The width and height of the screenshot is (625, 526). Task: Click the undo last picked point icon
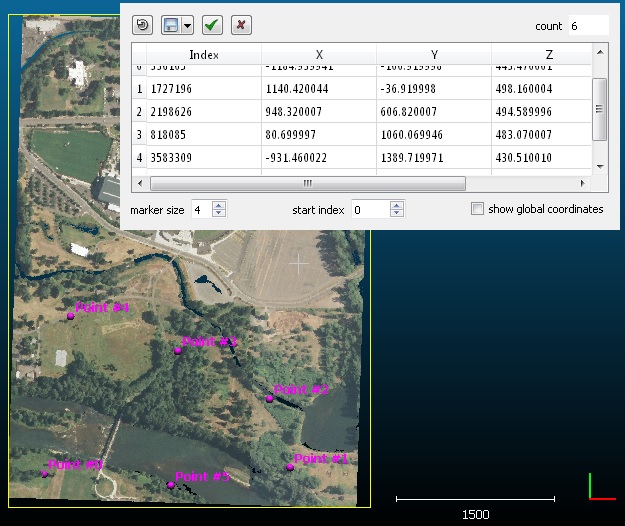click(142, 25)
